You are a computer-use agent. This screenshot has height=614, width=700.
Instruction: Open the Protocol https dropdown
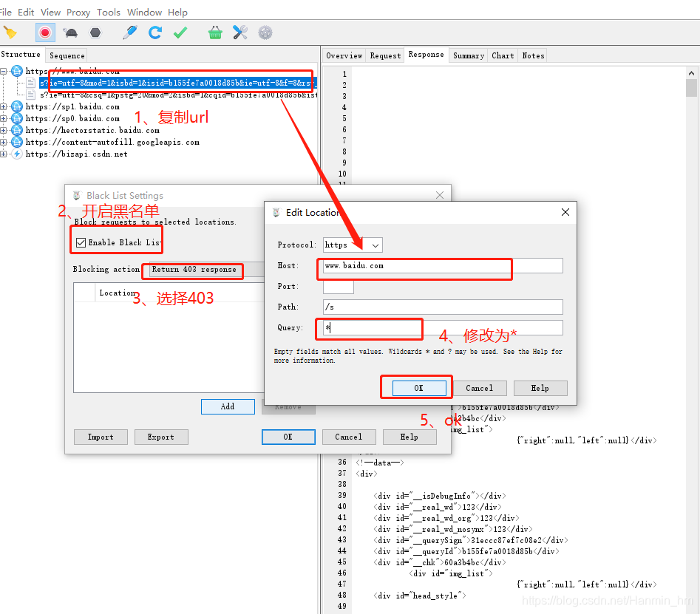[x=353, y=245]
